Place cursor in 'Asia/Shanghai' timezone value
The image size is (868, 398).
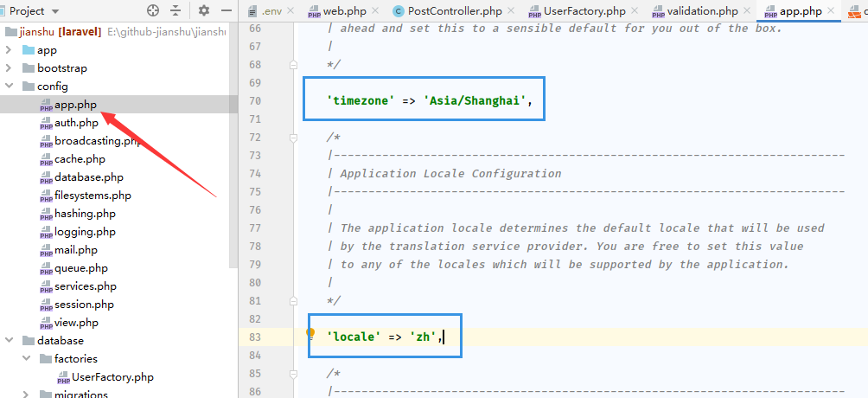(475, 101)
